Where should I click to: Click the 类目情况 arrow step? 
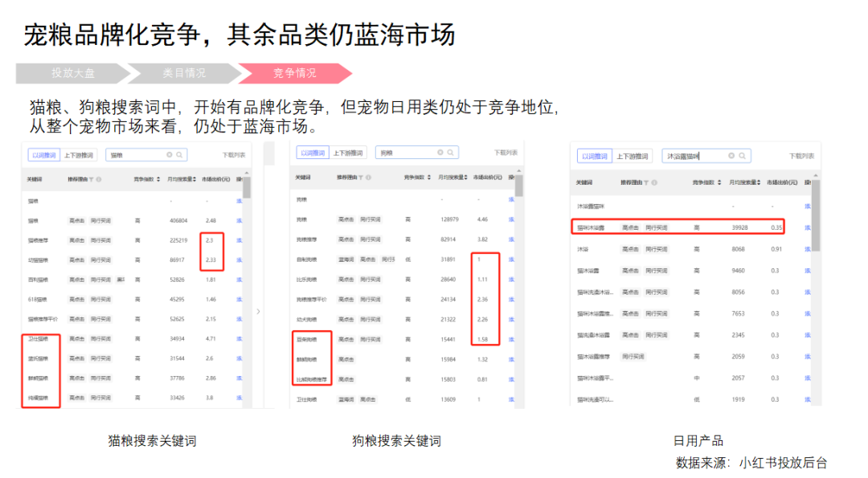(184, 73)
